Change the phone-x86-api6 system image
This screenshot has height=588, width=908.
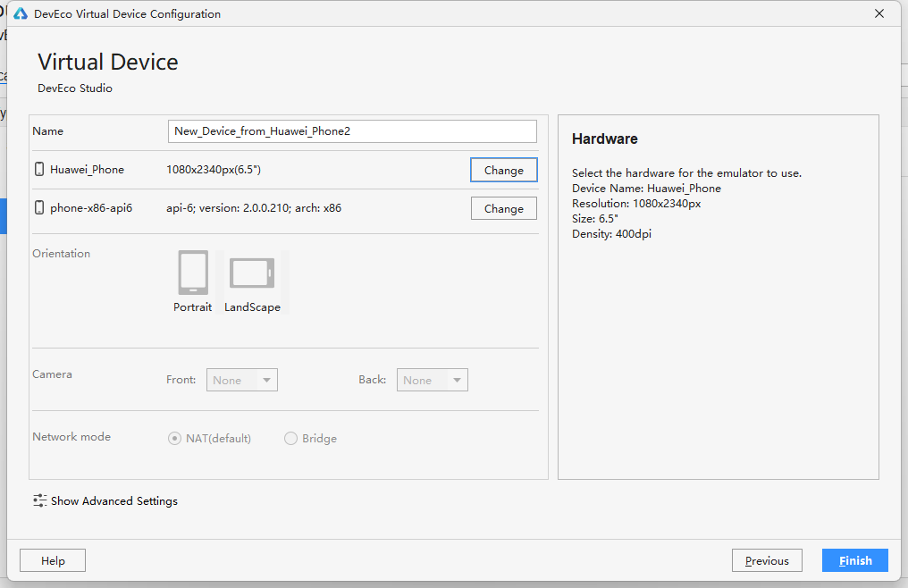click(x=504, y=208)
